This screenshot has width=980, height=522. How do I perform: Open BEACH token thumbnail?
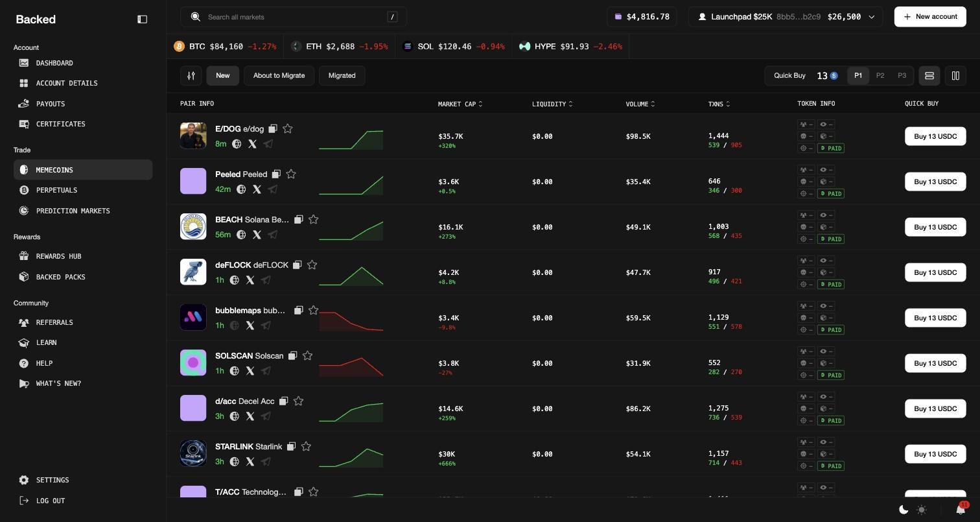pyautogui.click(x=193, y=226)
